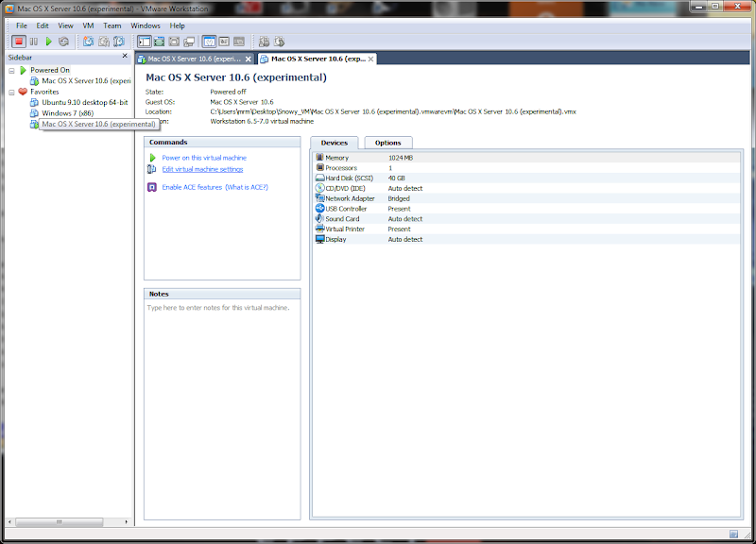Click the Replay/Record toolbar icon
Viewport: 756px width, 544px height.
(x=279, y=42)
